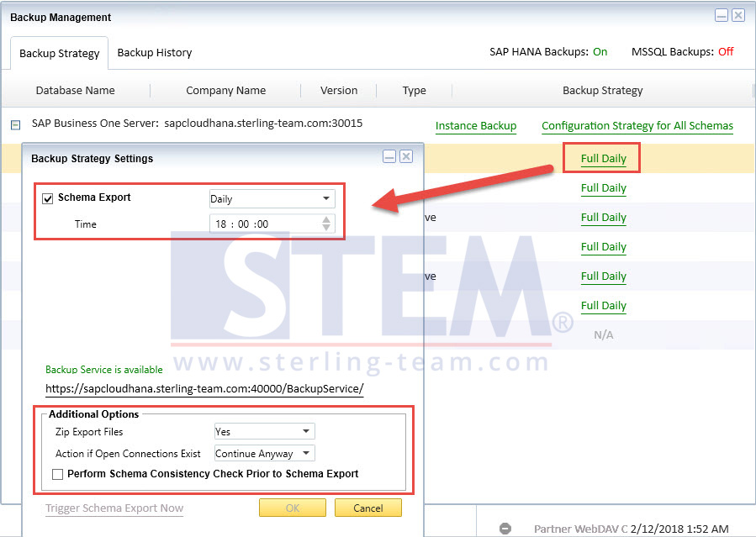The height and width of the screenshot is (537, 756).
Task: Collapse the SAP Business One Server node
Action: click(15, 125)
